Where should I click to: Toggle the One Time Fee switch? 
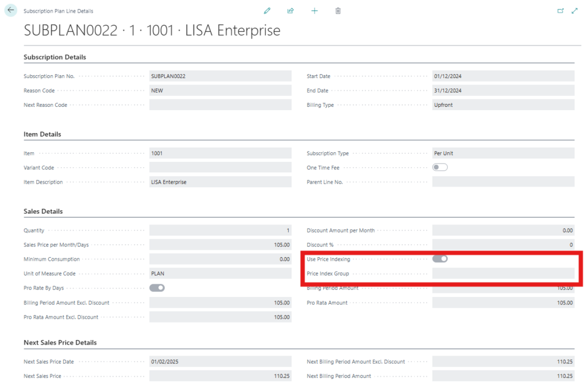point(440,168)
